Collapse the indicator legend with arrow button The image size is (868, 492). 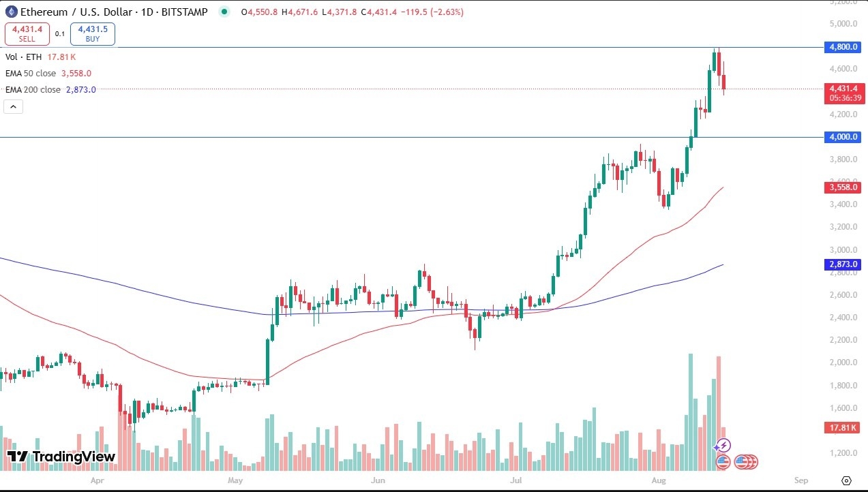point(14,106)
